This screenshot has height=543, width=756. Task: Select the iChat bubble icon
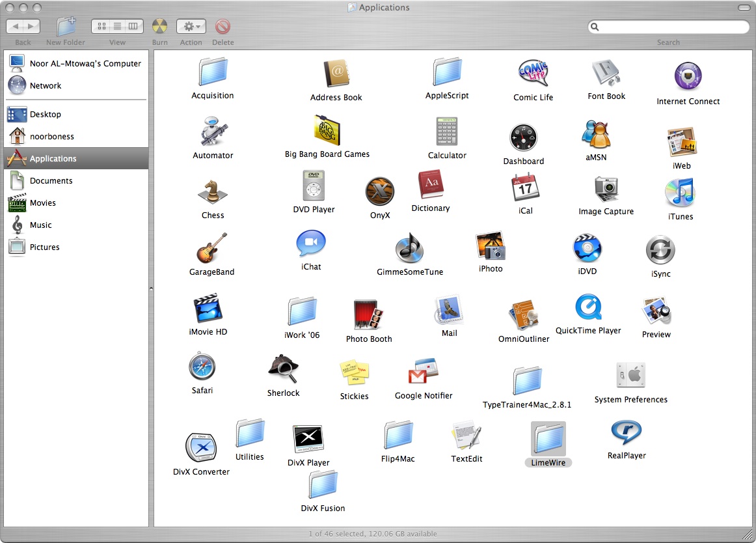click(x=311, y=244)
